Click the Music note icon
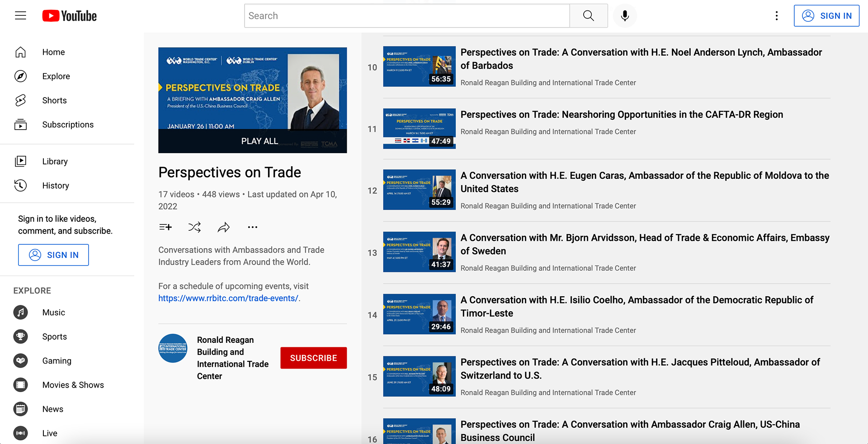868x444 pixels. coord(20,312)
